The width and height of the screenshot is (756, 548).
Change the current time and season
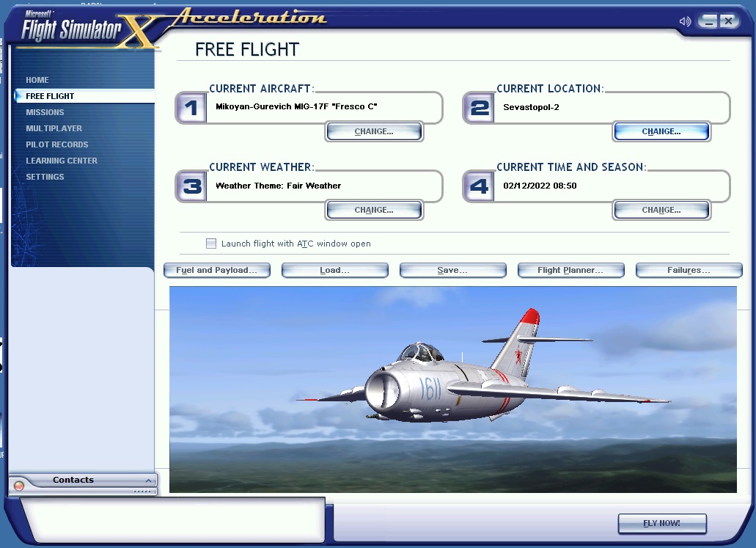(661, 211)
